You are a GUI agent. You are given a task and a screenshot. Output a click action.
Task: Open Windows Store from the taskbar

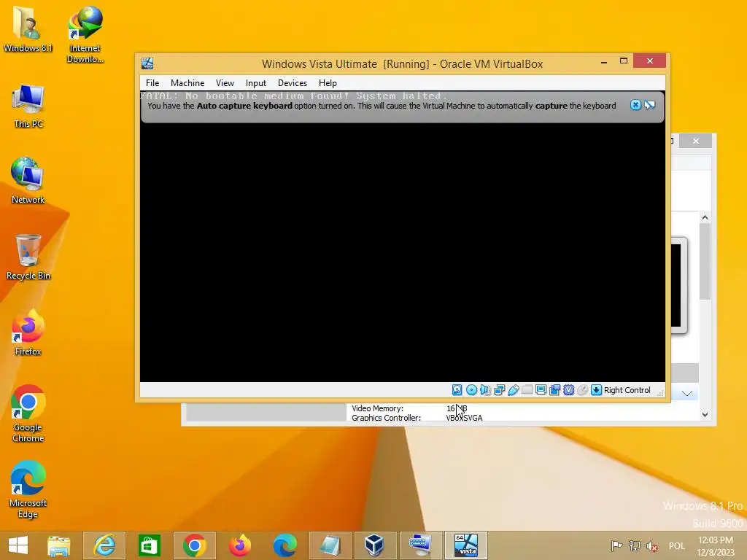click(x=149, y=545)
